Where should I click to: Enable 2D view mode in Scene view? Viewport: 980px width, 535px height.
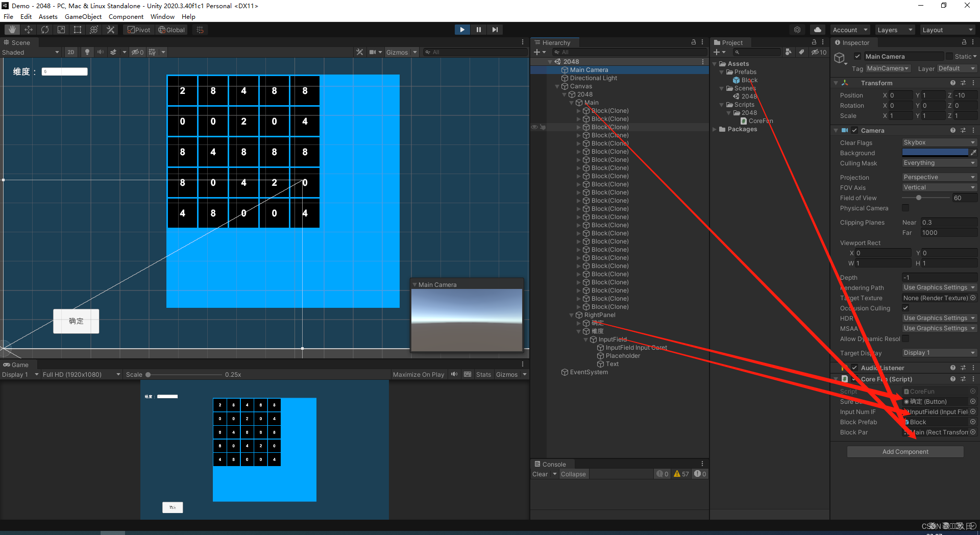point(71,52)
